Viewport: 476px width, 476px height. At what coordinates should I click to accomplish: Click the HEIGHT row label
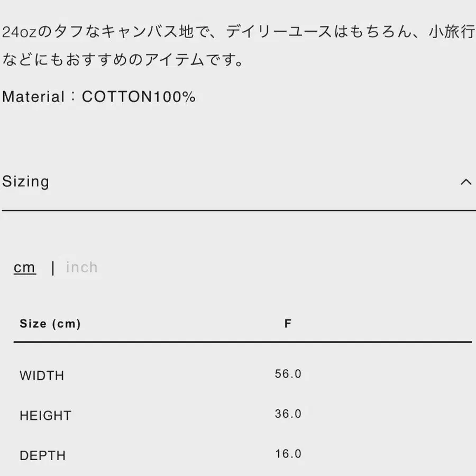point(45,416)
